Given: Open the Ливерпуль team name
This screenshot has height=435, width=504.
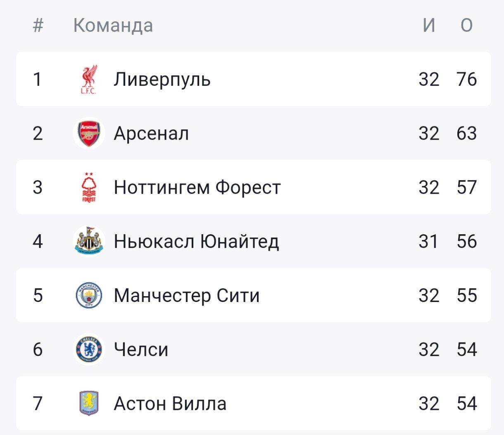Looking at the screenshot, I should click(x=162, y=79).
